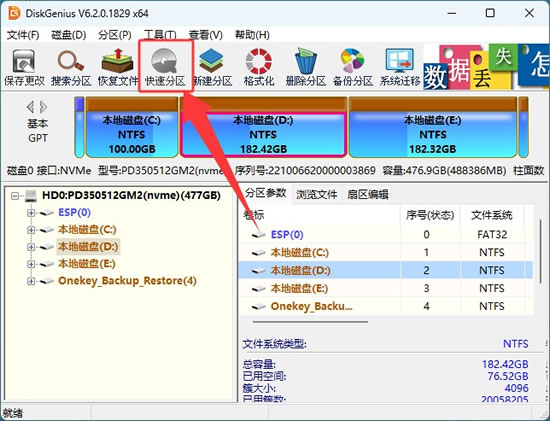Click the C: 100.00GB partition block
Image resolution: width=550 pixels, height=421 pixels.
[132, 127]
